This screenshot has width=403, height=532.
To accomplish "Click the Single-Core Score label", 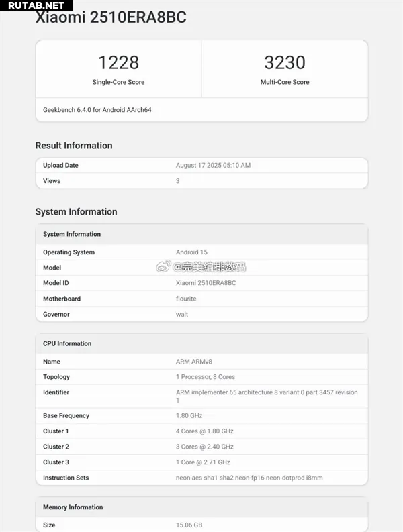I will (118, 82).
